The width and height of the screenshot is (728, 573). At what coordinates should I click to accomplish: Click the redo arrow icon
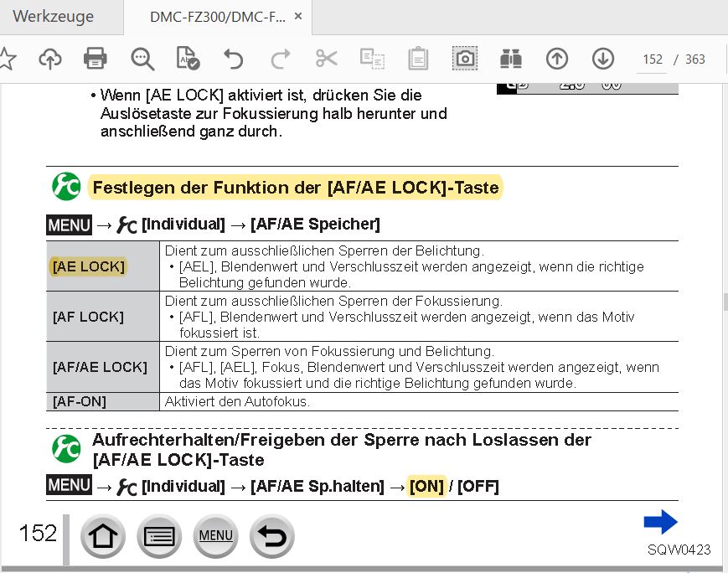pos(279,59)
